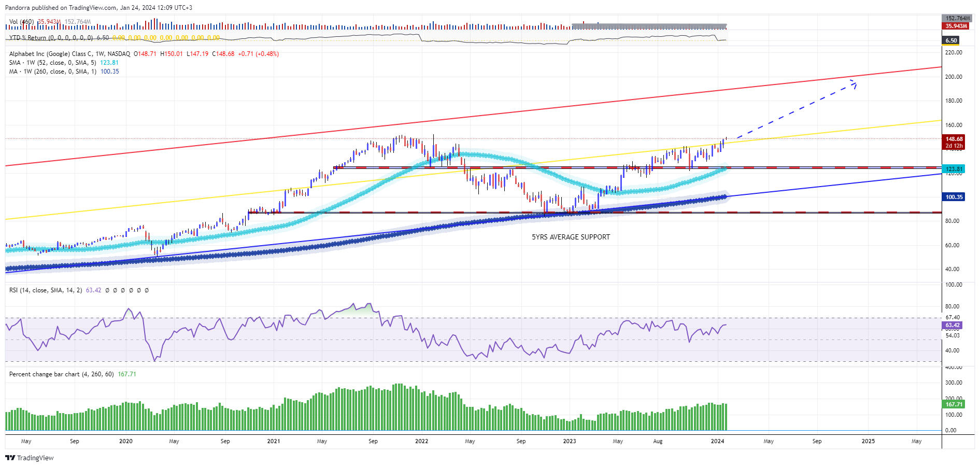
Task: Click the 2023 time axis label
Action: point(570,441)
